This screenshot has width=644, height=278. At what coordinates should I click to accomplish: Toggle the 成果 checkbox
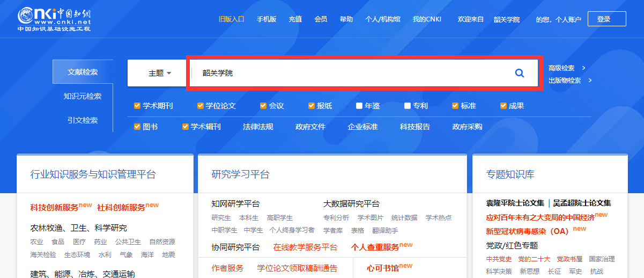click(x=504, y=106)
